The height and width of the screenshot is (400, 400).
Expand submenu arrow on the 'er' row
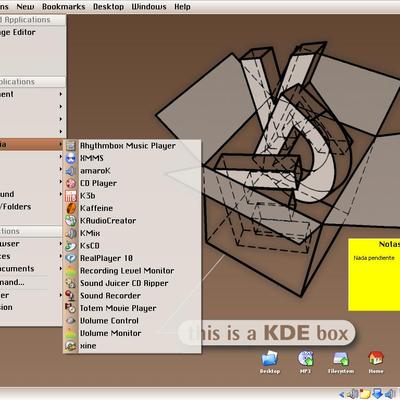tap(61, 295)
